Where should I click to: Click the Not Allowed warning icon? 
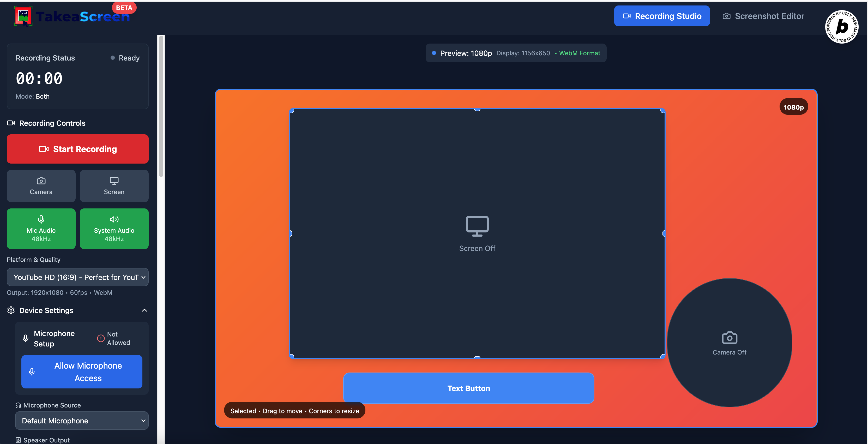click(101, 338)
